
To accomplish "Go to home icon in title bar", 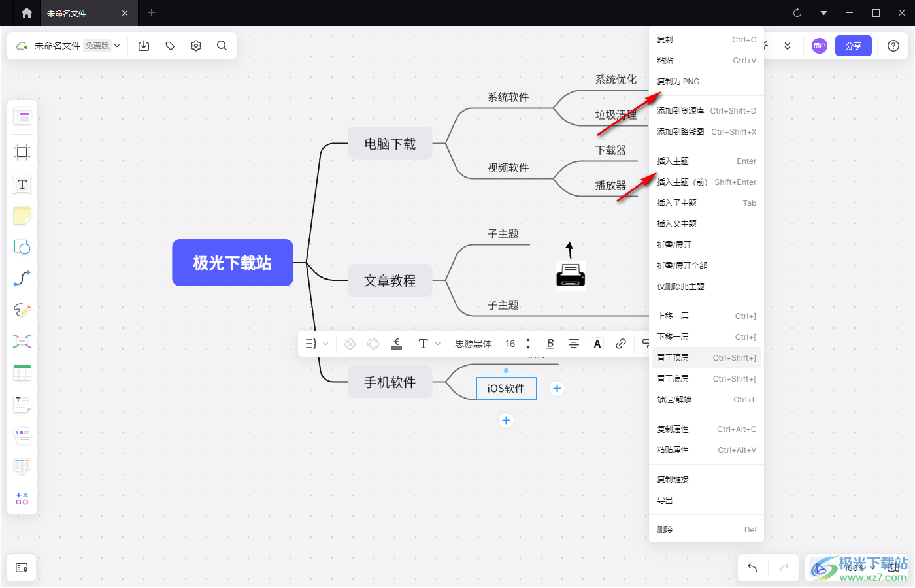I will pos(27,13).
